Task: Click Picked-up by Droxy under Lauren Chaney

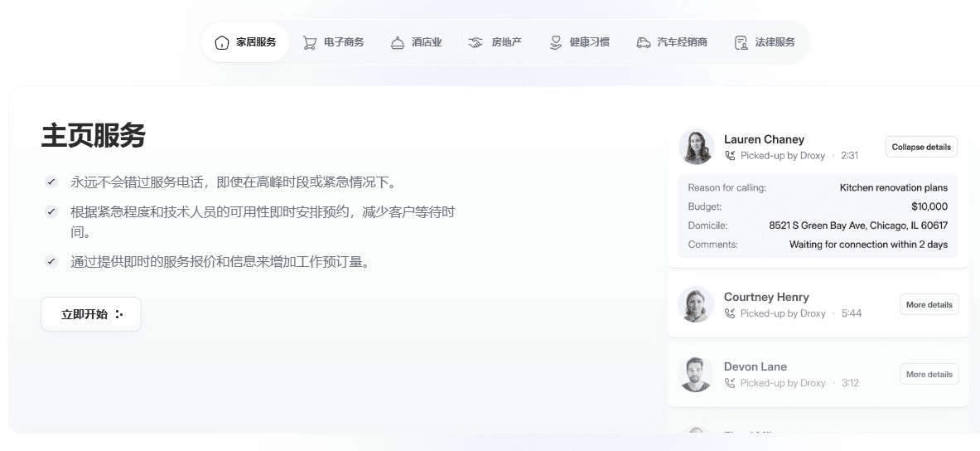Action: coord(783,156)
